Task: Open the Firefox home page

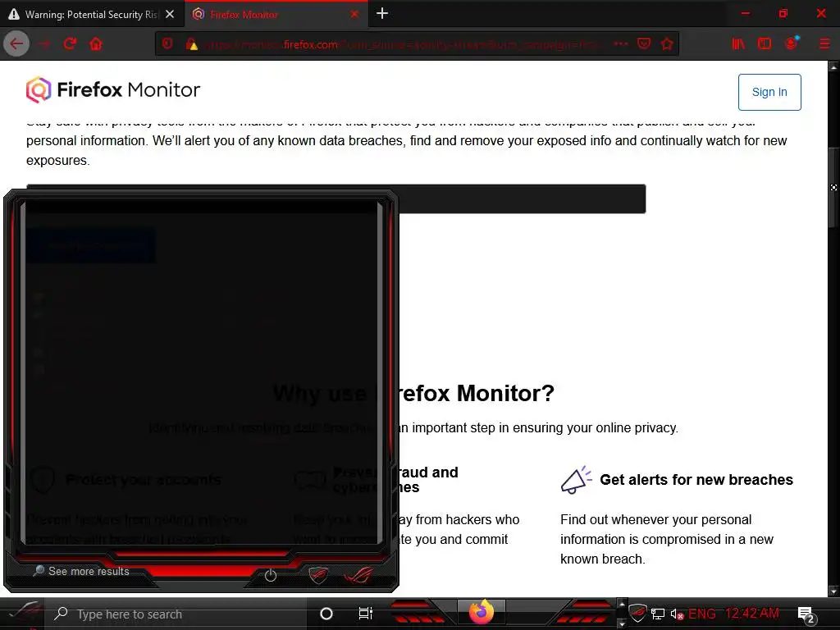Action: (x=96, y=44)
